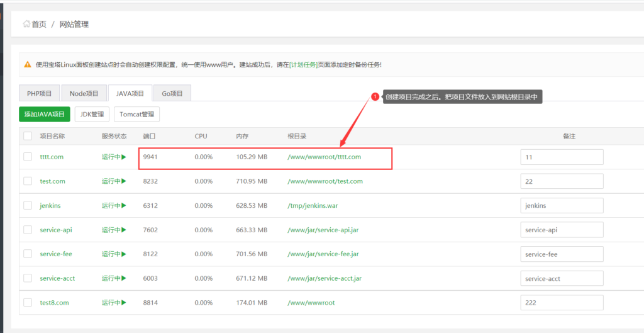
Task: Open path /tmp/jenkins.war
Action: coord(313,206)
